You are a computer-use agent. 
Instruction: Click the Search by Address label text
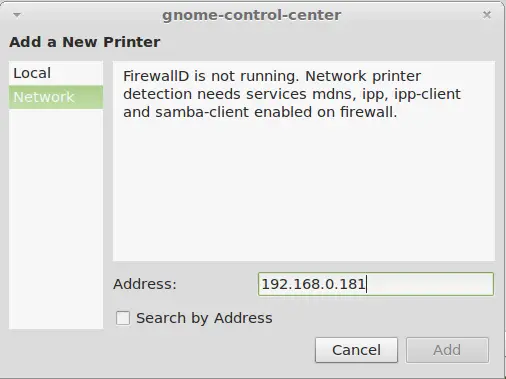pos(204,318)
